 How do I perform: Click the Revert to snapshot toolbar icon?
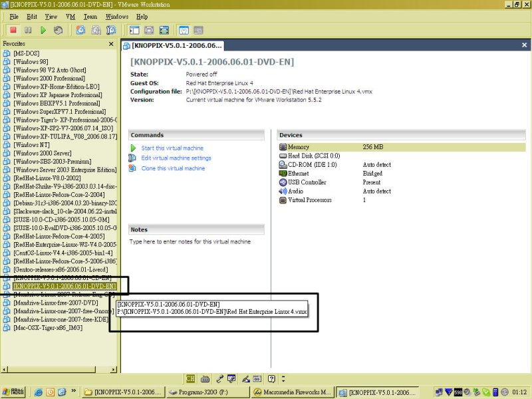pos(96,30)
